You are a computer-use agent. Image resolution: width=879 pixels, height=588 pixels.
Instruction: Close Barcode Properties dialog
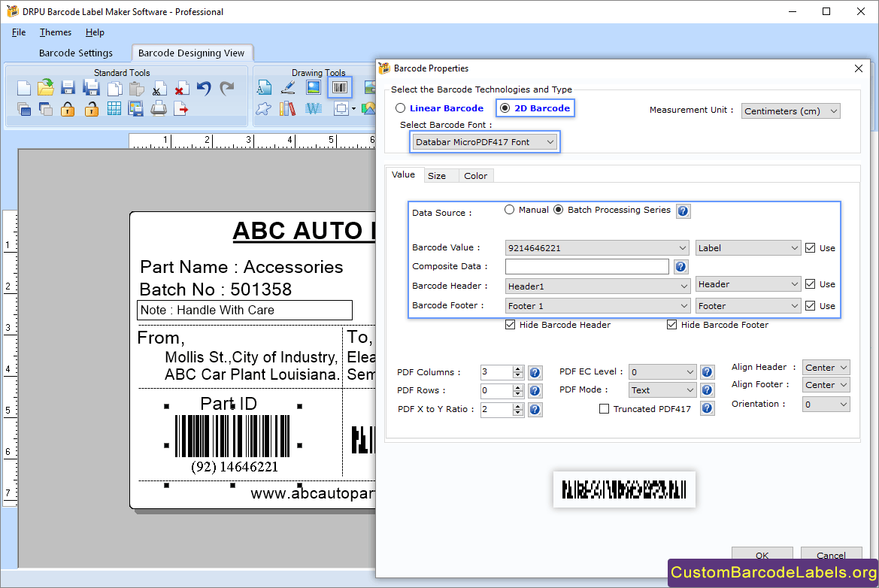tap(858, 68)
